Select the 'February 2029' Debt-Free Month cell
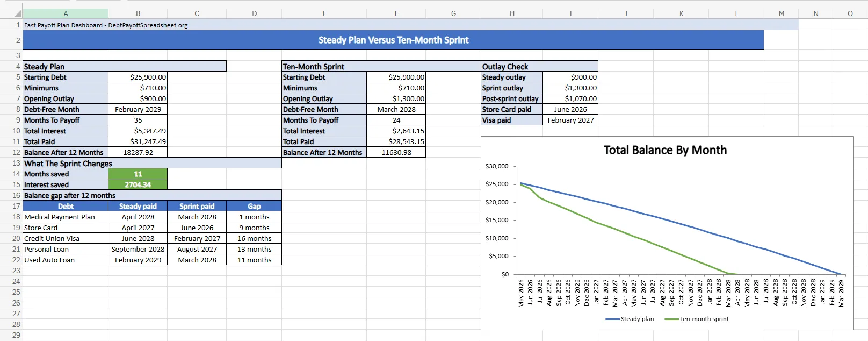 click(x=138, y=109)
